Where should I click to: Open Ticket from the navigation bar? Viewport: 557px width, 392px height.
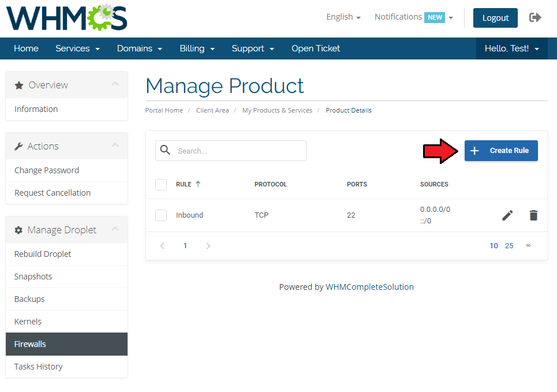coord(316,48)
